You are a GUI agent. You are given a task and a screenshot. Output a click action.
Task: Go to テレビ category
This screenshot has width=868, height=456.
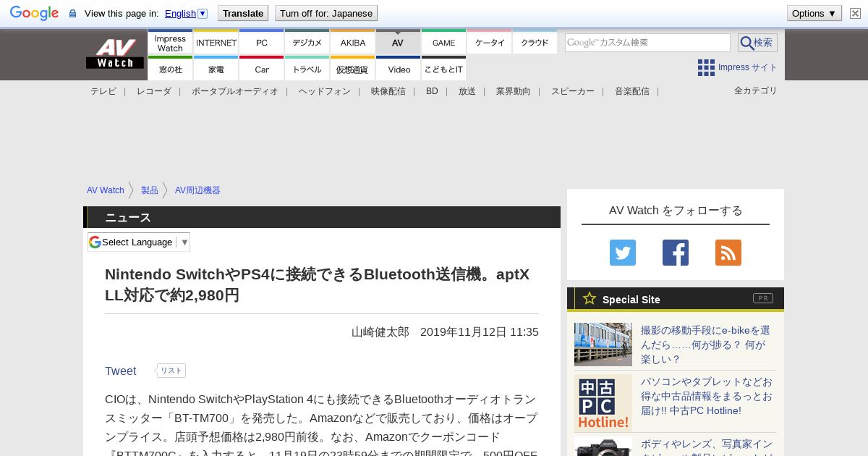(x=103, y=91)
